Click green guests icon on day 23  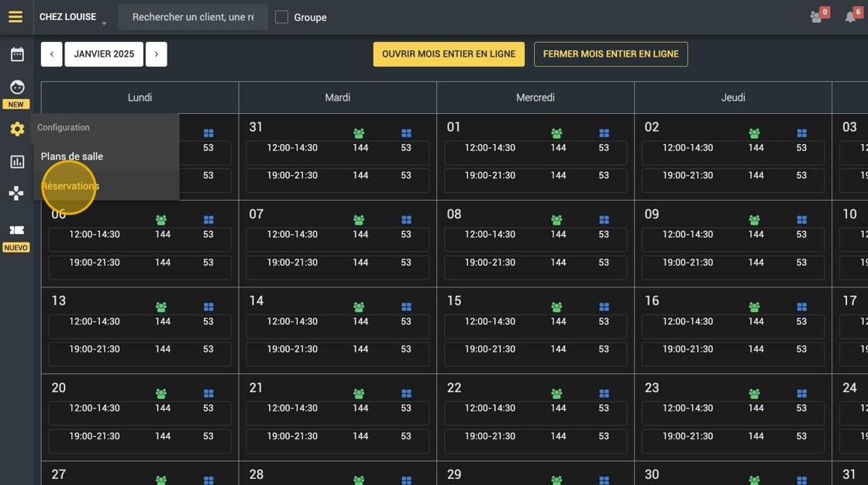754,394
